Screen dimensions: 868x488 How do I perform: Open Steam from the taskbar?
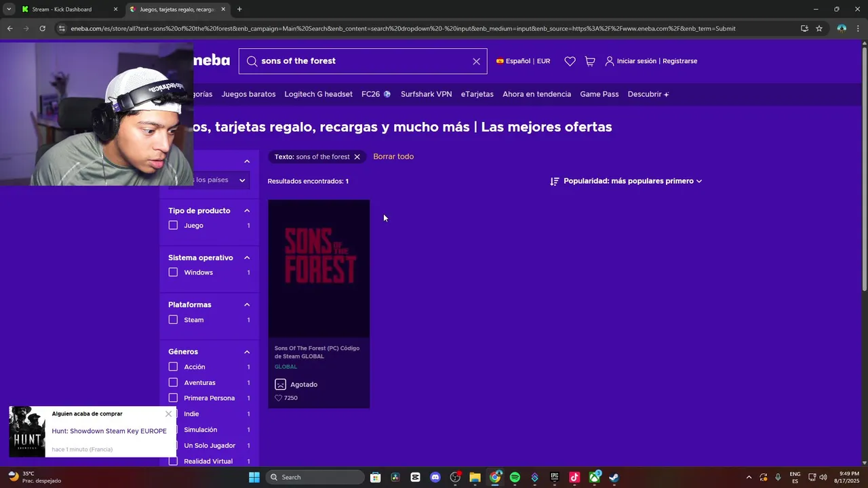click(614, 477)
